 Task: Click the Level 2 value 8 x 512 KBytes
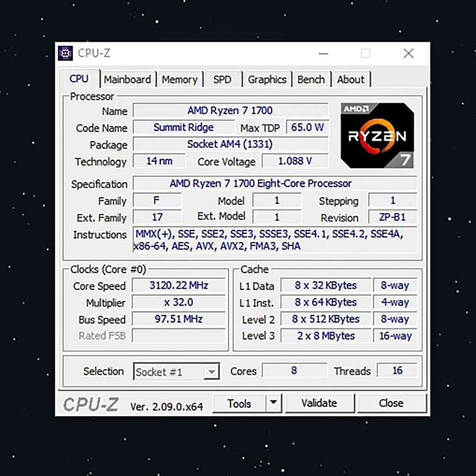[326, 319]
